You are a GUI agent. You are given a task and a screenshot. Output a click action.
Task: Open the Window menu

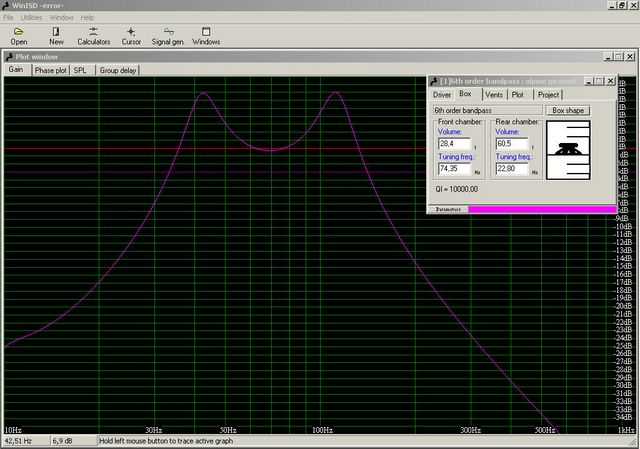point(62,18)
